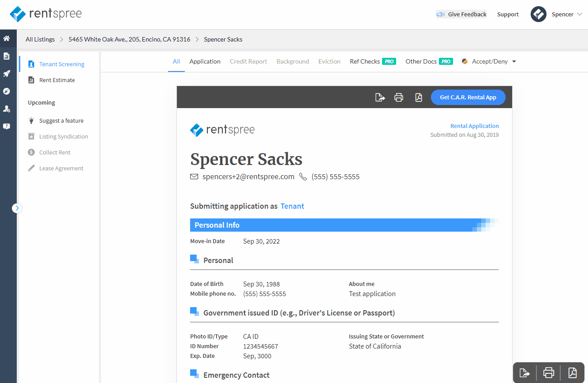Click the Test application text
This screenshot has height=383, width=588.
(372, 294)
